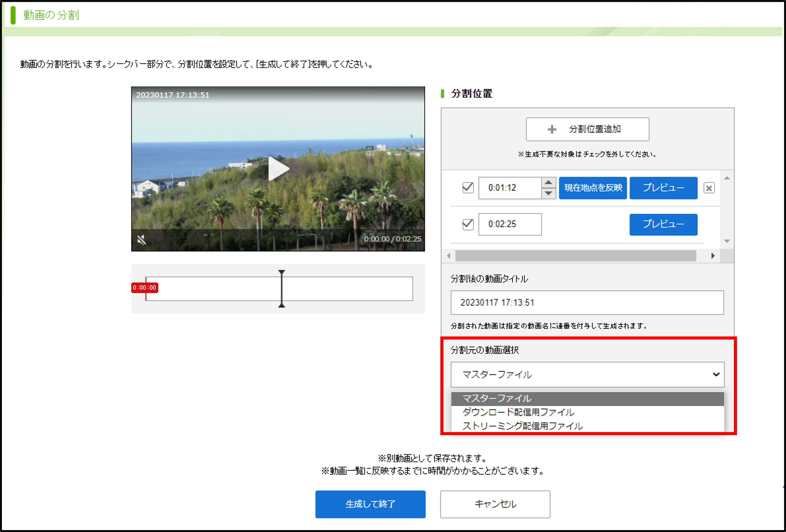786x532 pixels.
Task: Click the video time display 0:00:00 / 0:02:25
Action: point(392,239)
